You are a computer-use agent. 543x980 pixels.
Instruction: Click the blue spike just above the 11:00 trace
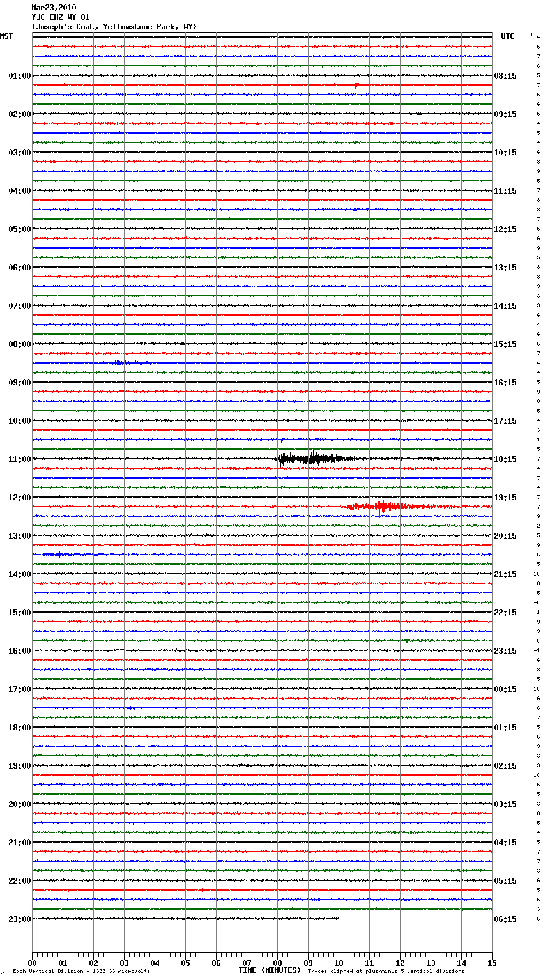pos(281,440)
